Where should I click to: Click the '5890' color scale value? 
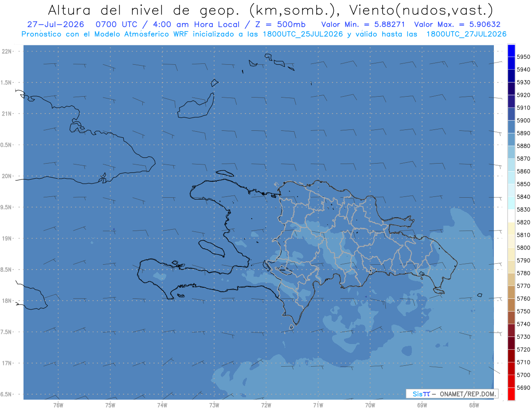[523, 133]
